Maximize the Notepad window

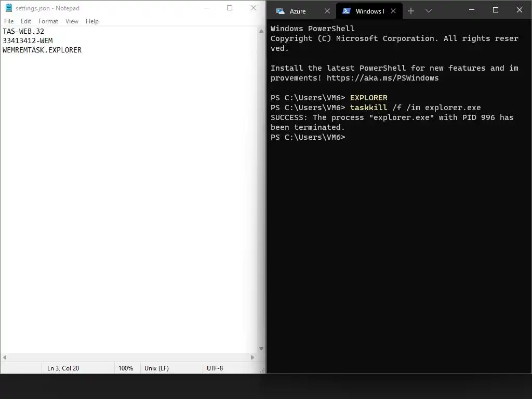coord(230,8)
